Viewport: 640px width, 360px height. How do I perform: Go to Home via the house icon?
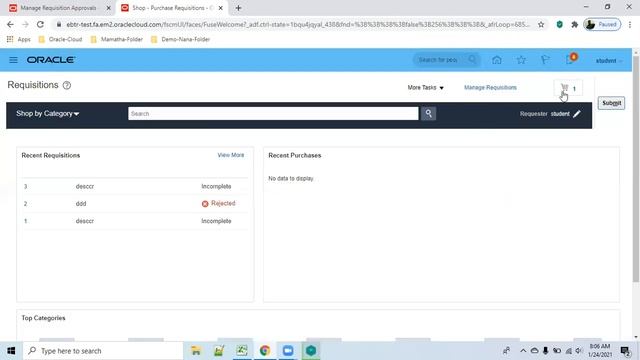tap(497, 60)
